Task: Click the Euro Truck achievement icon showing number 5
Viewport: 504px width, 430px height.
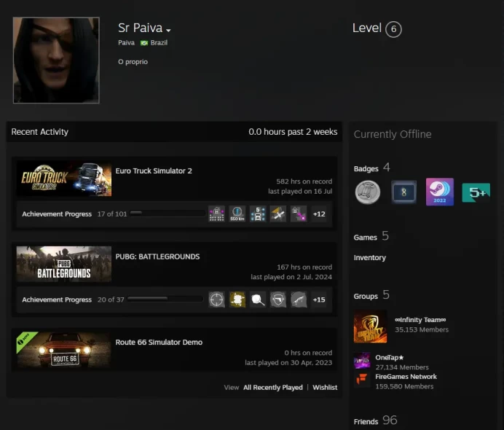Action: point(258,214)
